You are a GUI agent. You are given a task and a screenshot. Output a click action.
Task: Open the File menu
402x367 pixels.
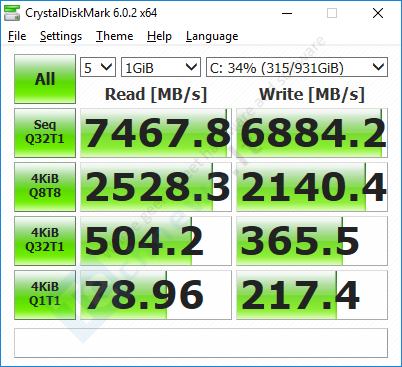(17, 36)
